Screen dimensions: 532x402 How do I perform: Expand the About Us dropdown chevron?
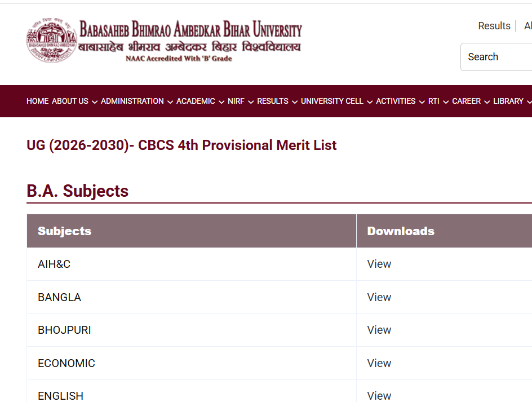coord(95,102)
